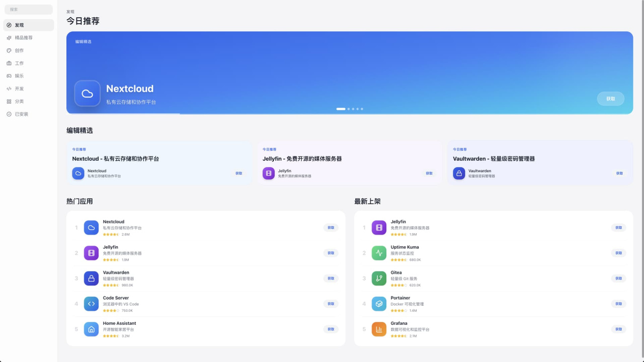Click 获取 in the Grafana row
The width and height of the screenshot is (644, 362).
click(619, 329)
